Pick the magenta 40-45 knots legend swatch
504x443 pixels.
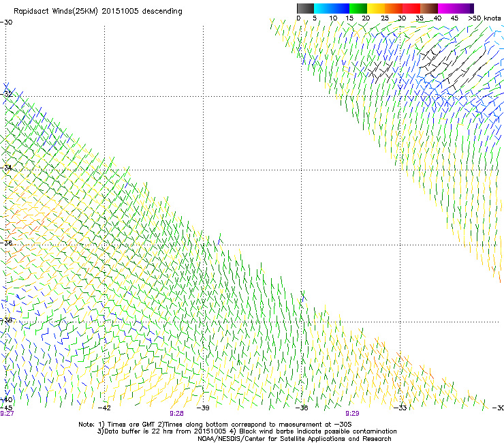tap(447, 8)
